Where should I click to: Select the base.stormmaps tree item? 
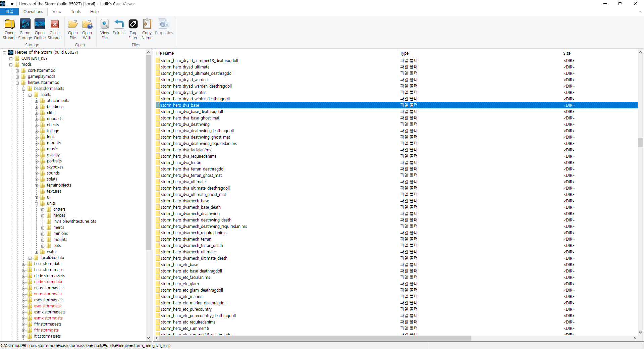49,270
